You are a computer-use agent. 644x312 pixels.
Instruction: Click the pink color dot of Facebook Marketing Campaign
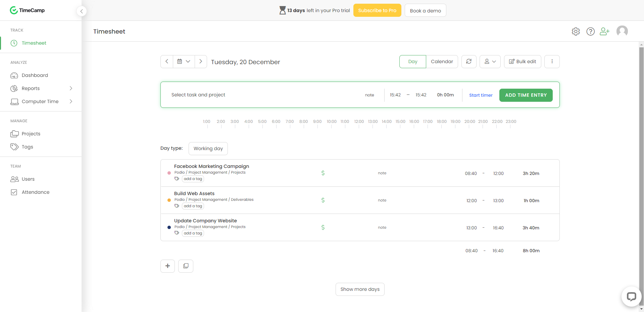click(169, 173)
